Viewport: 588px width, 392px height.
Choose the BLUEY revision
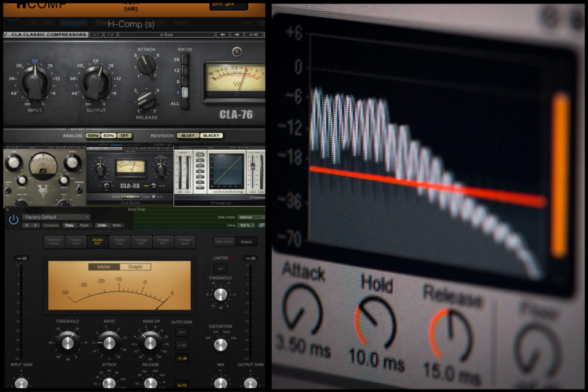tap(188, 135)
